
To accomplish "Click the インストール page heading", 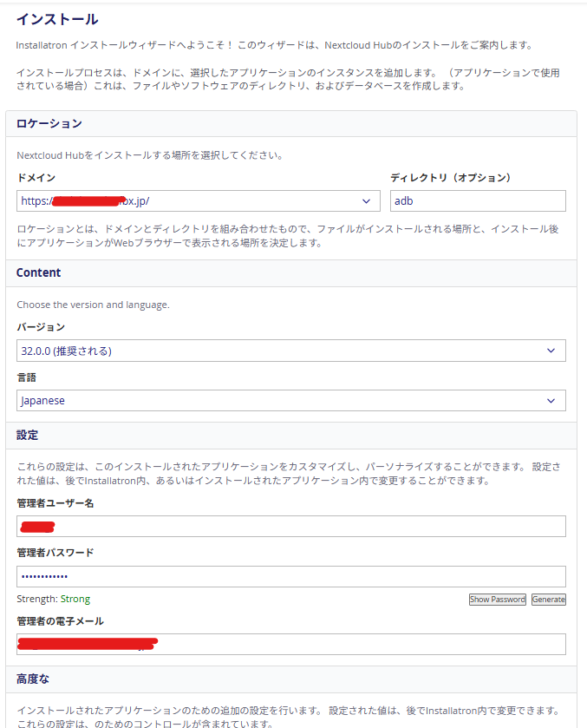I will 57,19.
